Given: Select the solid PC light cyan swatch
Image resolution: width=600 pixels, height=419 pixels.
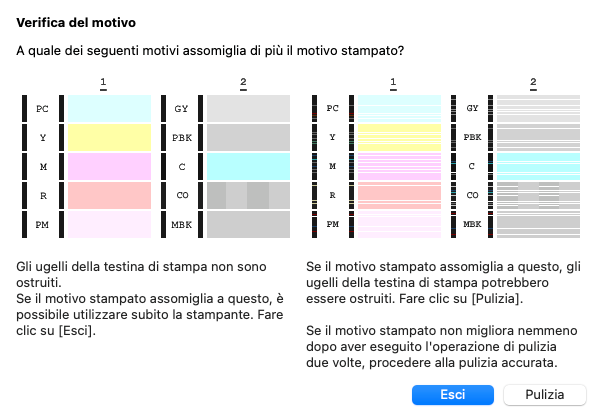Looking at the screenshot, I should 106,107.
